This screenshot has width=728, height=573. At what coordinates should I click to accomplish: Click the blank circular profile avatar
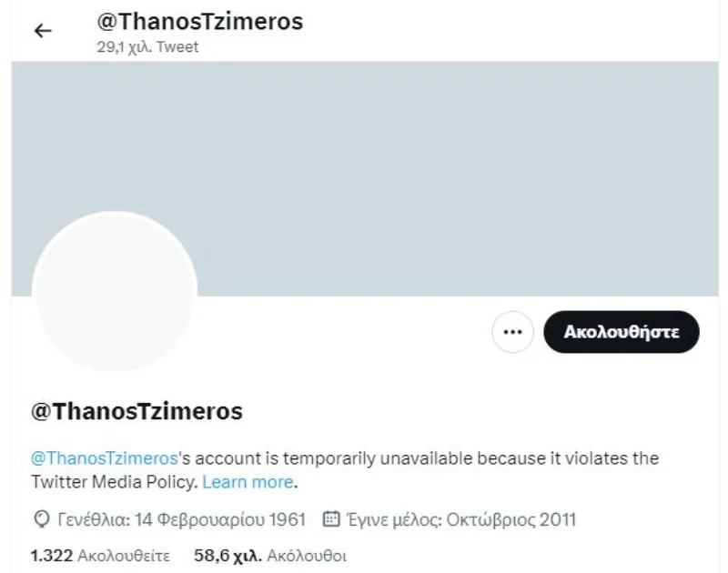(115, 293)
